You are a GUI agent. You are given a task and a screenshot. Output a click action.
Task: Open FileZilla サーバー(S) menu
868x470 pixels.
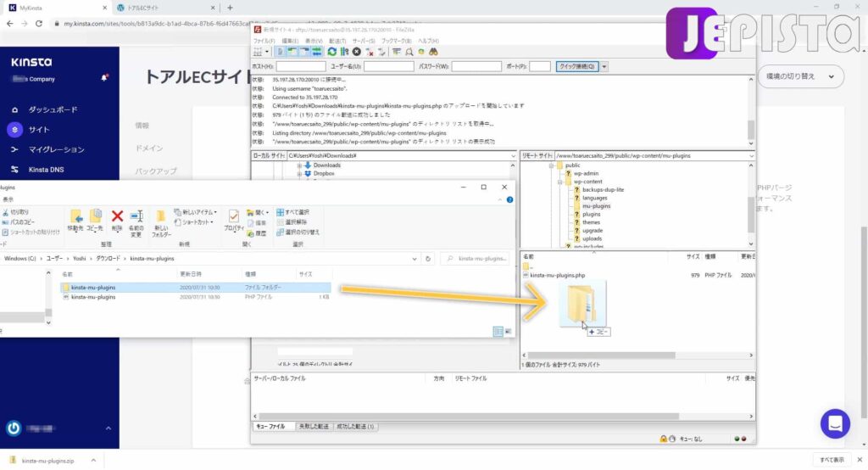[364, 41]
